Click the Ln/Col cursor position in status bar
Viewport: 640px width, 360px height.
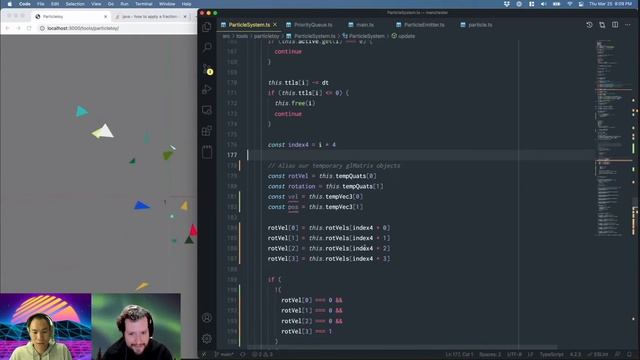point(459,354)
